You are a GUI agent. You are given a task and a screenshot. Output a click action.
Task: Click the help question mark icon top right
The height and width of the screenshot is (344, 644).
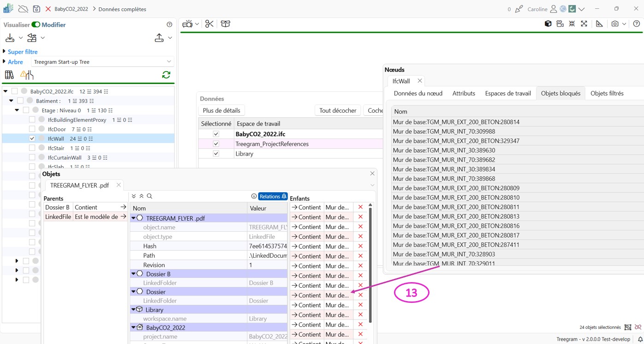(636, 24)
